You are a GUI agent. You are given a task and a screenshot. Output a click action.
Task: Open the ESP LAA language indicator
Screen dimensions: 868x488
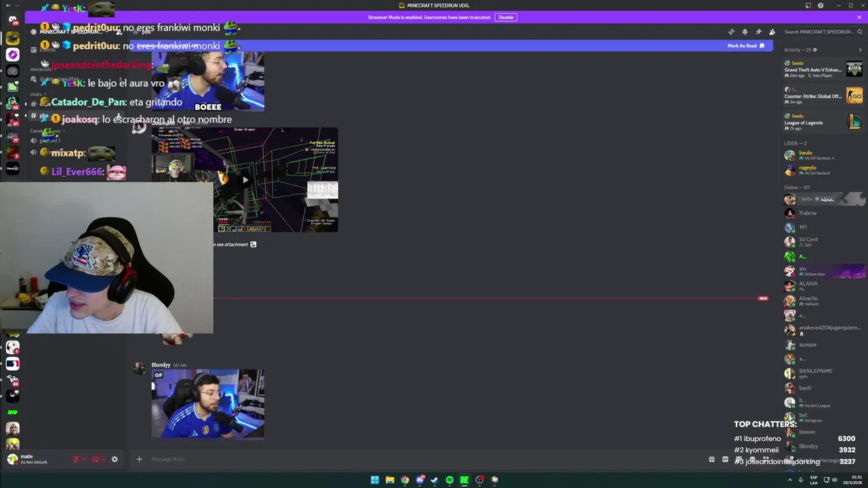[813, 480]
